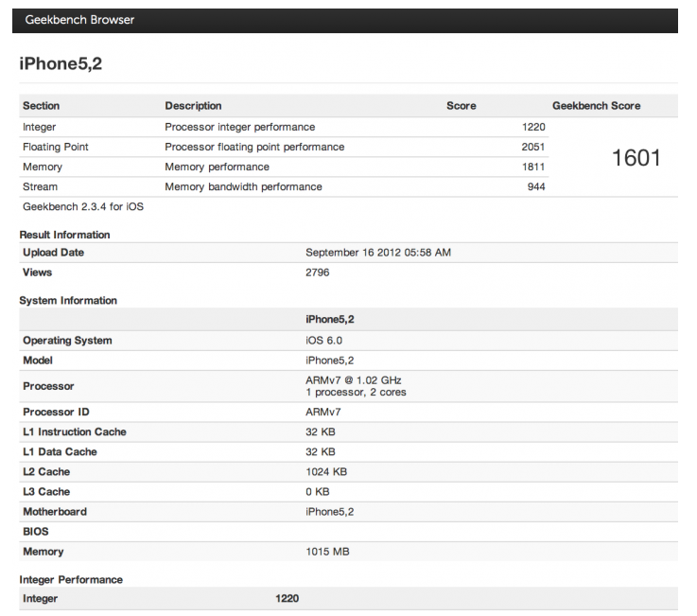Select 'Geekbench 2.3.4 for iOS' text
The image size is (697, 616).
tap(83, 207)
